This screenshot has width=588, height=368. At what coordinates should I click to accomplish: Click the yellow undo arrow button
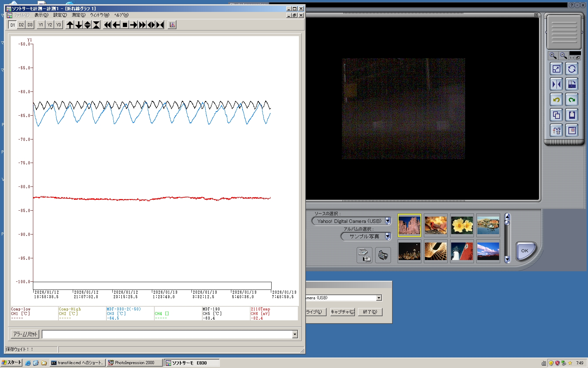click(556, 100)
